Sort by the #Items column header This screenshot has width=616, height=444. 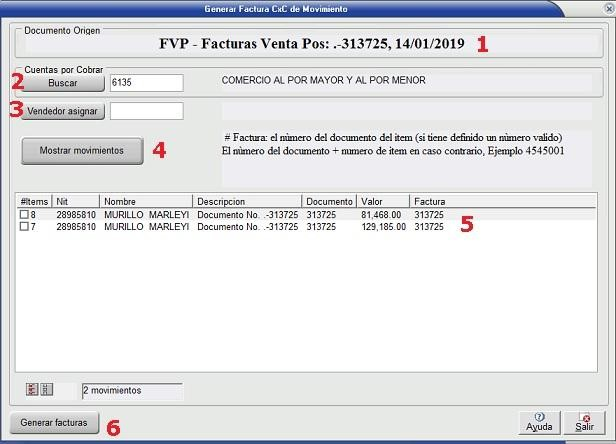34,201
